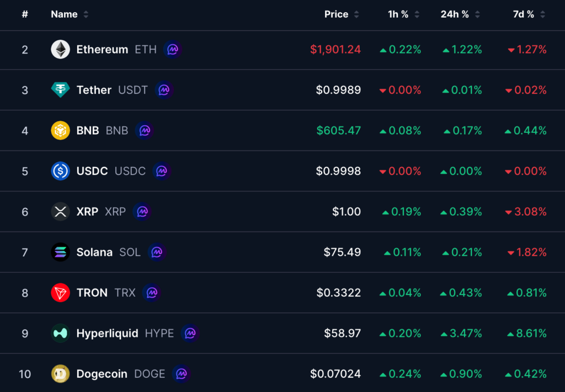565x392 pixels.
Task: Sort by the # rank column header
Action: (x=25, y=14)
